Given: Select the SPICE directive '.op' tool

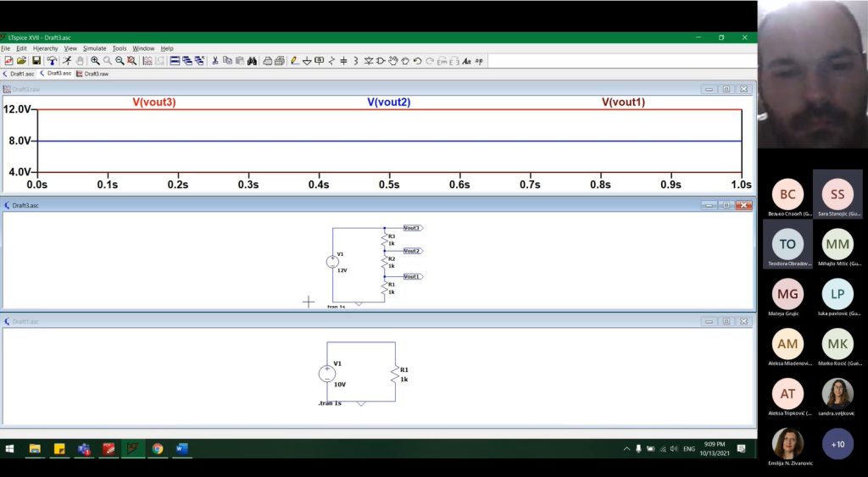Looking at the screenshot, I should [x=479, y=61].
